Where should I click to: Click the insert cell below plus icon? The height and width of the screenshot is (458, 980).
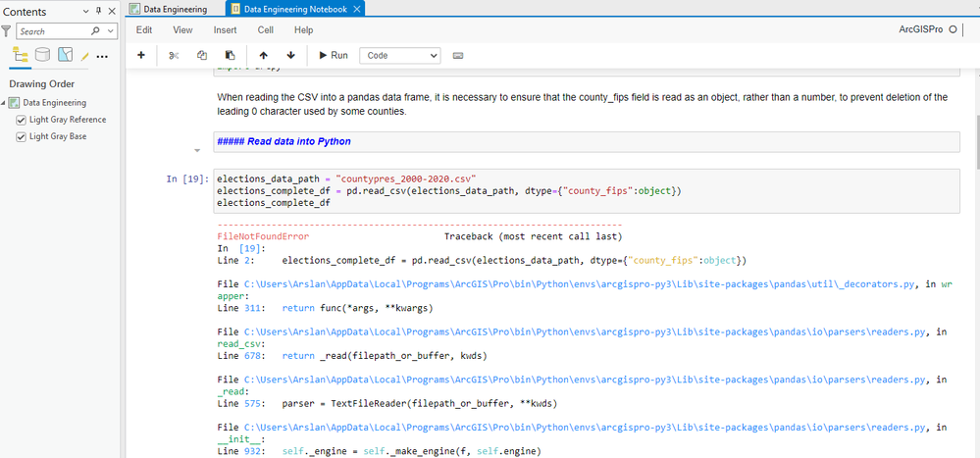click(141, 56)
